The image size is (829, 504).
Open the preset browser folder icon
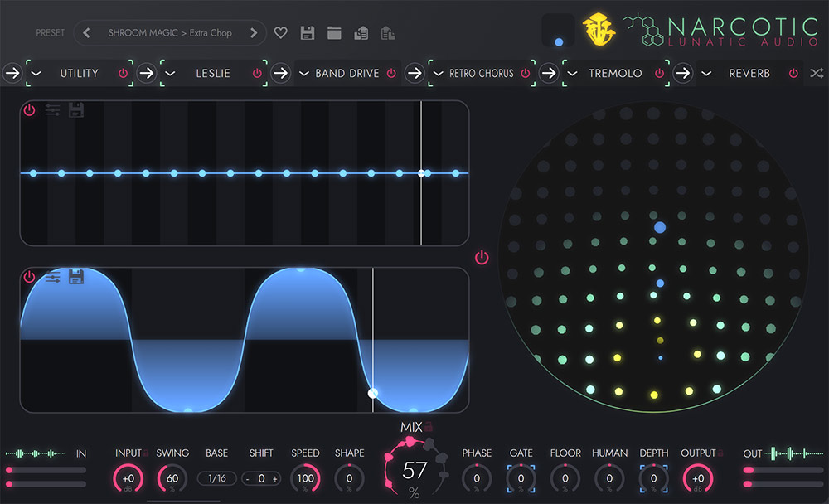pos(333,32)
